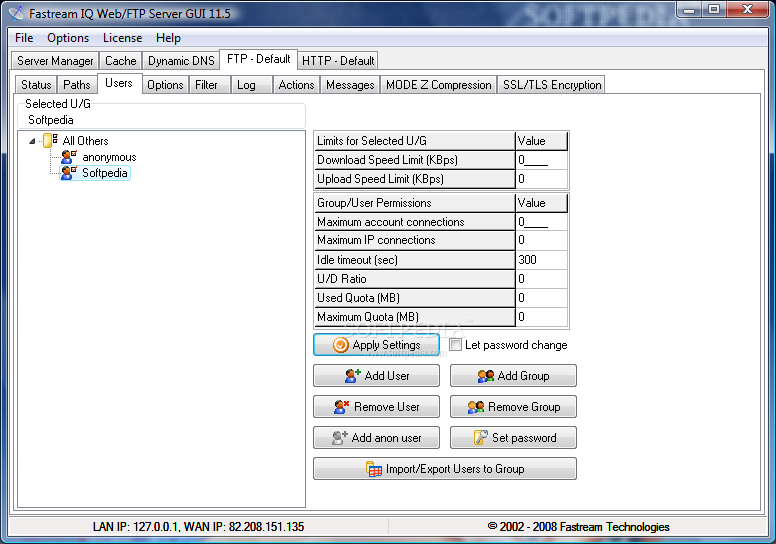This screenshot has width=776, height=544.
Task: Click the Fastream app icon in title bar
Action: [16, 13]
